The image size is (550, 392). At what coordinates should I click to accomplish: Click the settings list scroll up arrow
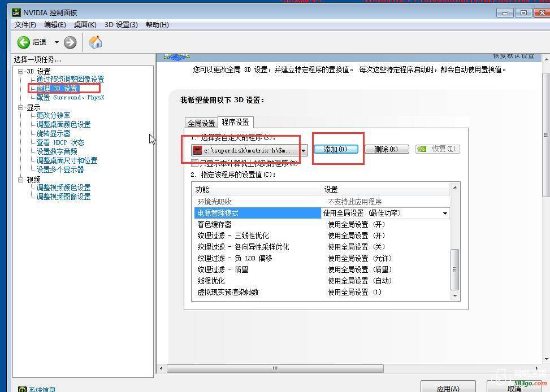(x=454, y=188)
